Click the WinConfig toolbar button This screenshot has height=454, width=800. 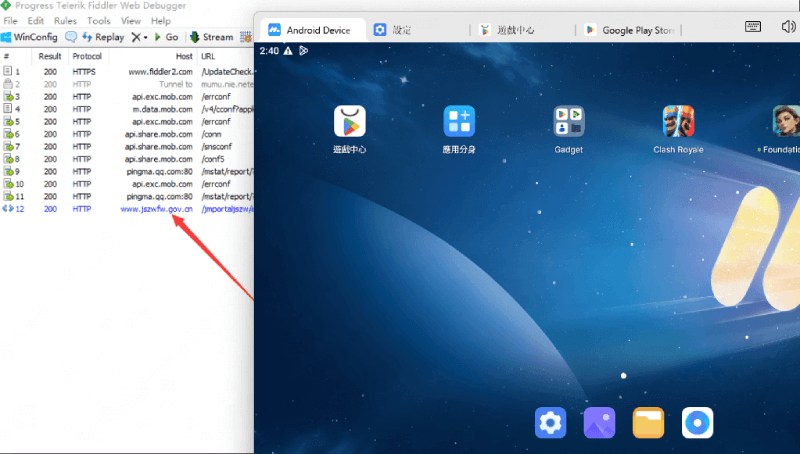(29, 37)
